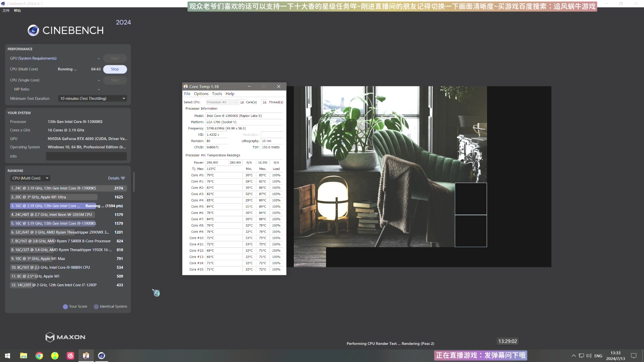
Task: Click Start for CPU Single Core
Action: (x=115, y=80)
